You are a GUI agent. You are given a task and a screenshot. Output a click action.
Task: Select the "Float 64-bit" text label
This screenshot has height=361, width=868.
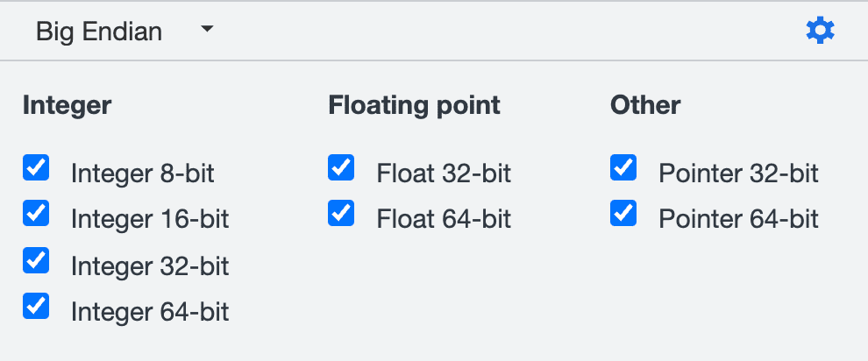tap(444, 219)
